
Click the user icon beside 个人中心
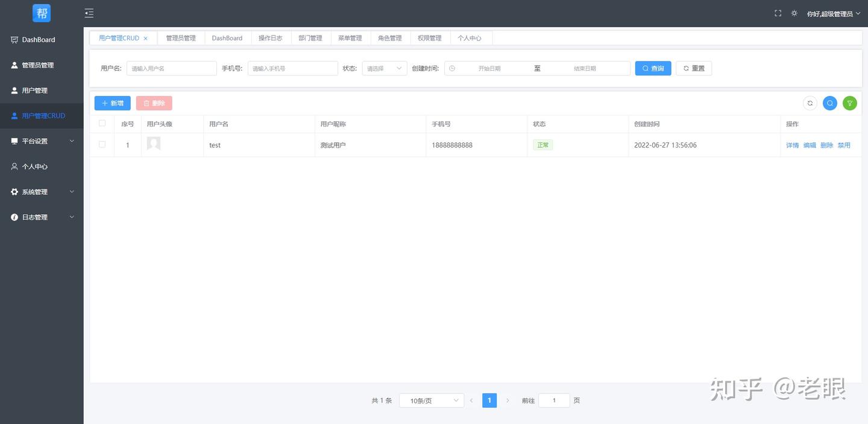(14, 166)
